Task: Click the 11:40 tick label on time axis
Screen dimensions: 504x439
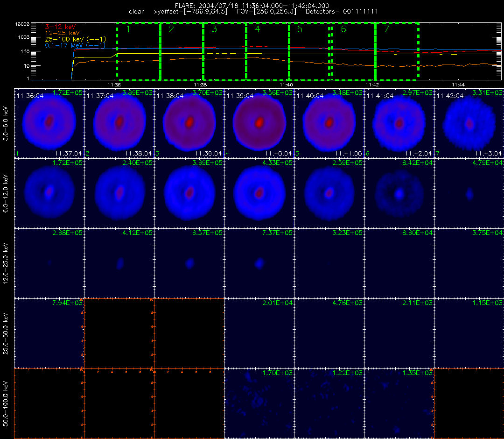Action: [286, 85]
